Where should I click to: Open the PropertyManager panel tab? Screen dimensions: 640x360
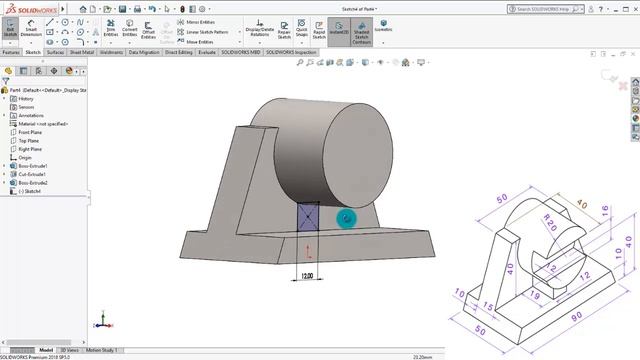click(x=23, y=71)
